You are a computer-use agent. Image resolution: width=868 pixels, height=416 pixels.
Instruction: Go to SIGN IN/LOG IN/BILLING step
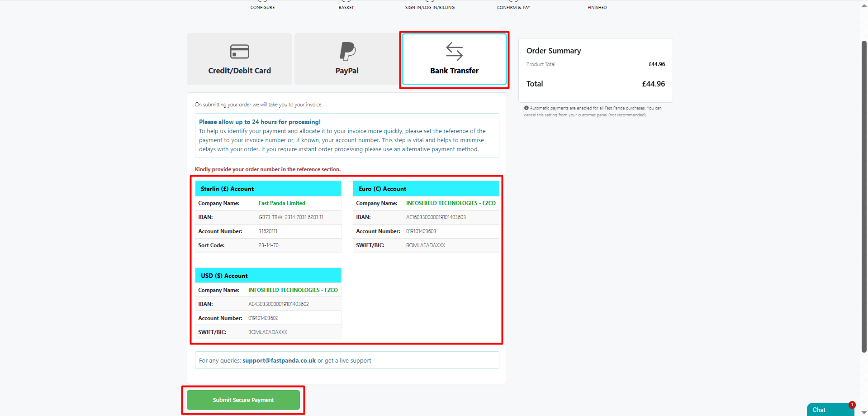coord(430,7)
